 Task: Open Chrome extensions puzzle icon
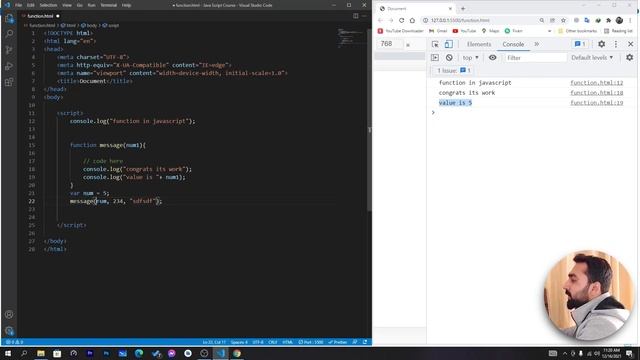coord(609,20)
